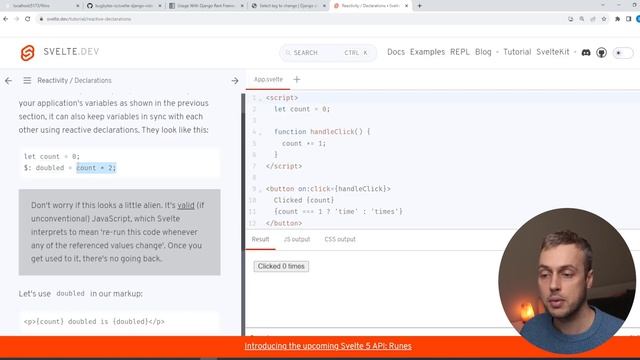
Task: Switch to the JS output tab
Action: click(297, 239)
